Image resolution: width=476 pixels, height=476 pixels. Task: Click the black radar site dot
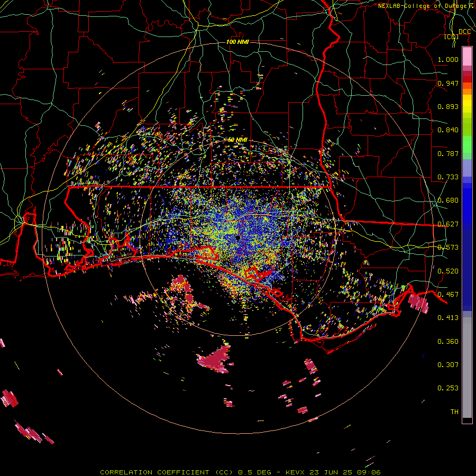click(237, 238)
